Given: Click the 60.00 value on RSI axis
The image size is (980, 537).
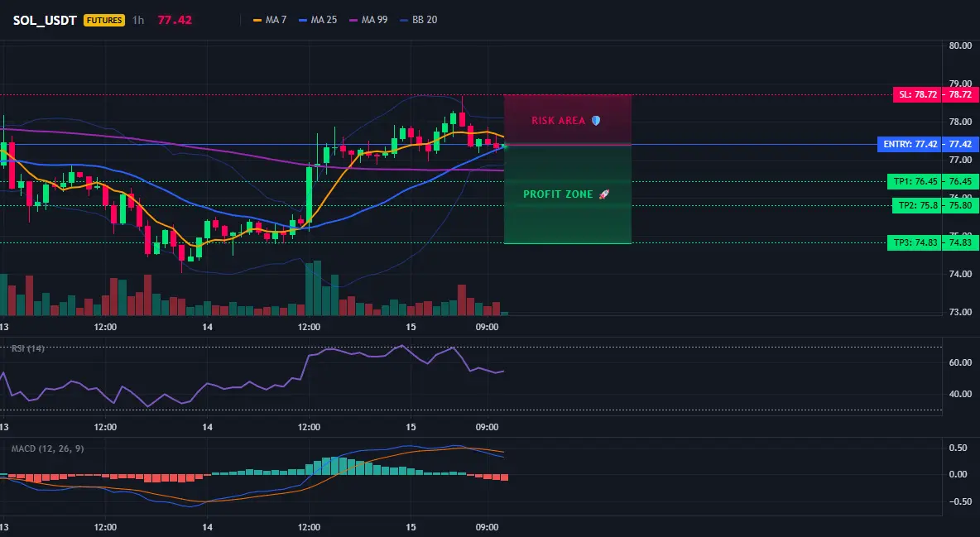Looking at the screenshot, I should [x=960, y=362].
